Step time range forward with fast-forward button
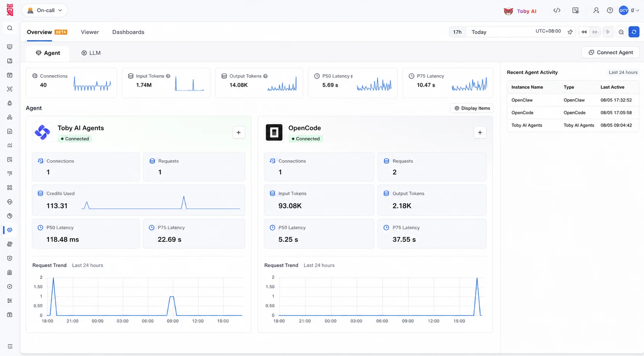 point(595,32)
